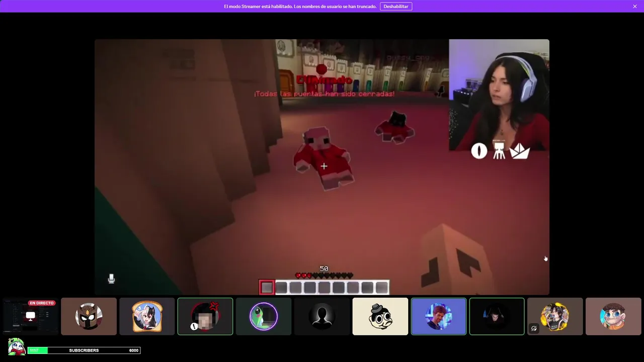Viewport: 644px width, 362px height.
Task: Select the first hotbar slot in game
Action: 267,288
